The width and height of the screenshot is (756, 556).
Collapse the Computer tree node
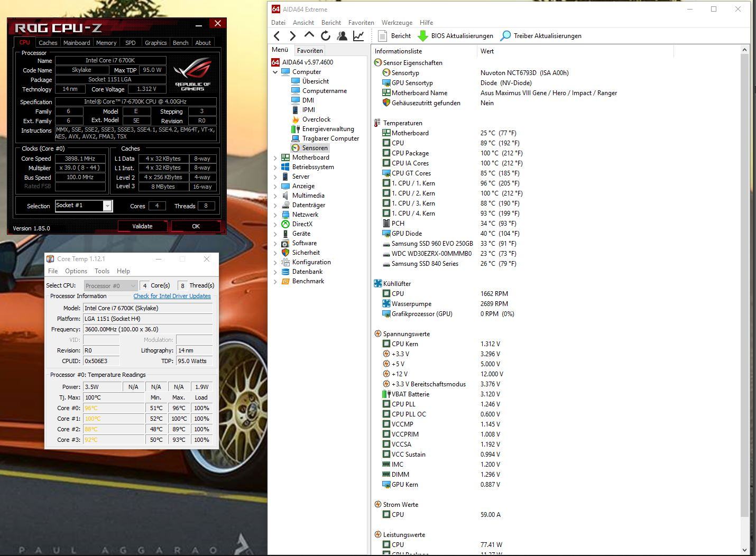point(275,72)
